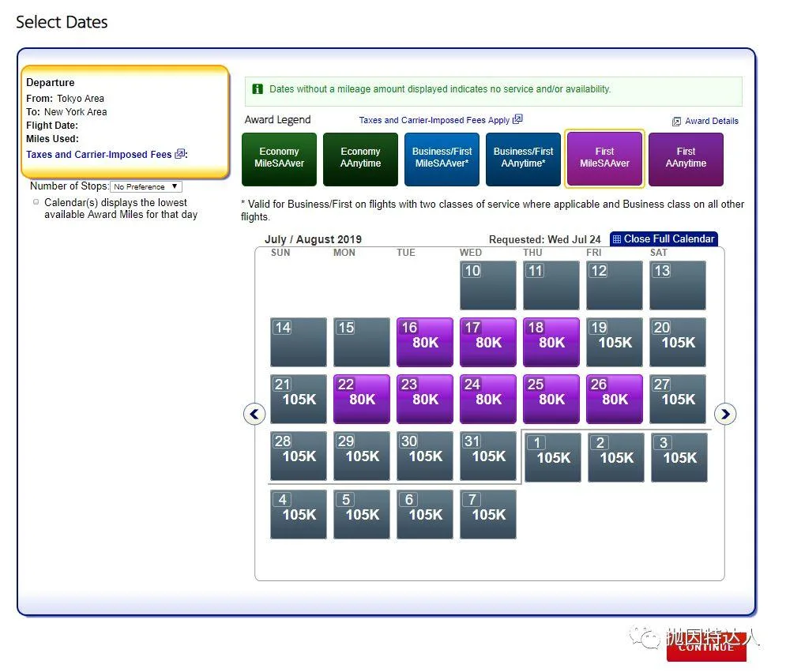Open Taxes and Carrier-Imposed Fees Apply link

[x=434, y=120]
